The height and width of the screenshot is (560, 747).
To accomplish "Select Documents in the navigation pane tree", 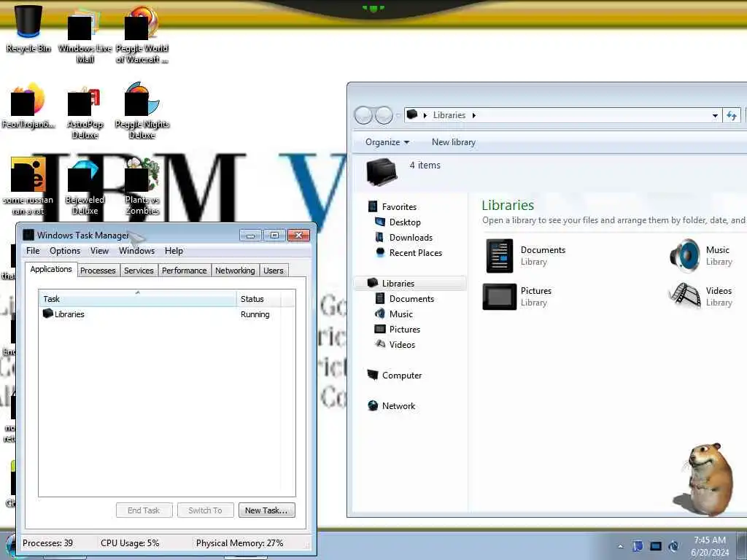I will point(411,298).
